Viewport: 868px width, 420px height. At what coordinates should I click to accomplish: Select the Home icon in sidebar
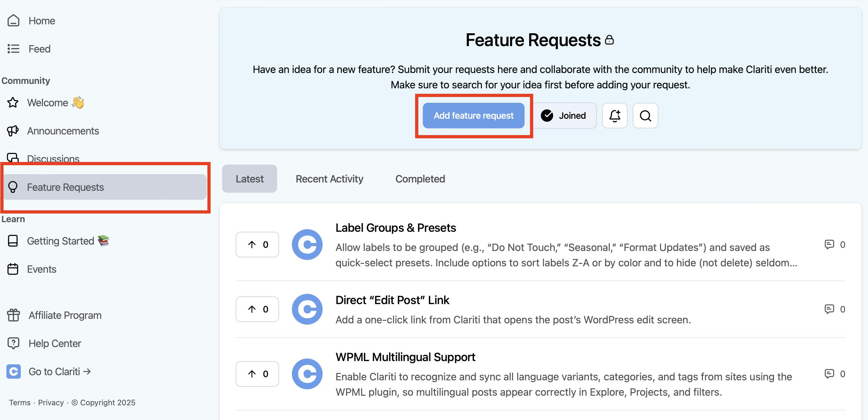point(13,20)
